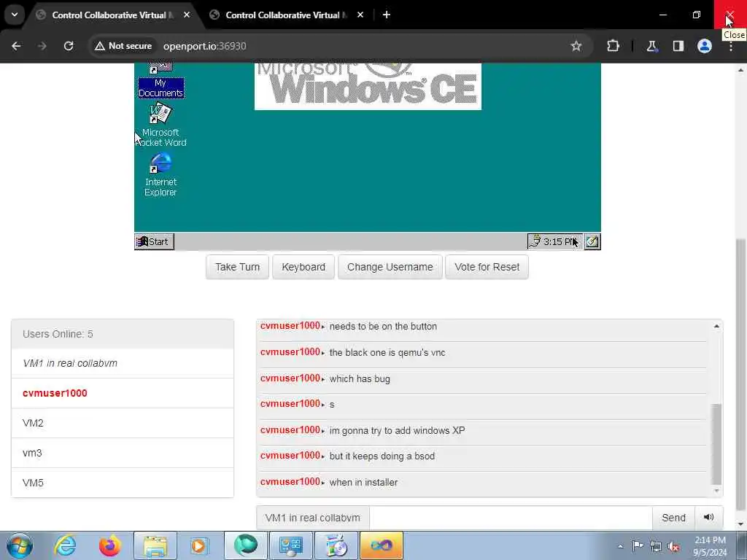Show hidden system tray icons
747x560 pixels.
(x=620, y=546)
